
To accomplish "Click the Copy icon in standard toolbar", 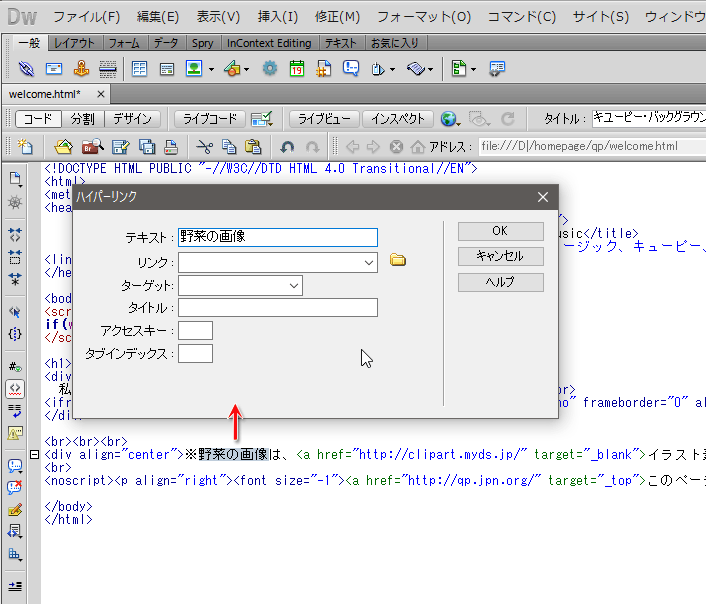I will pos(229,146).
